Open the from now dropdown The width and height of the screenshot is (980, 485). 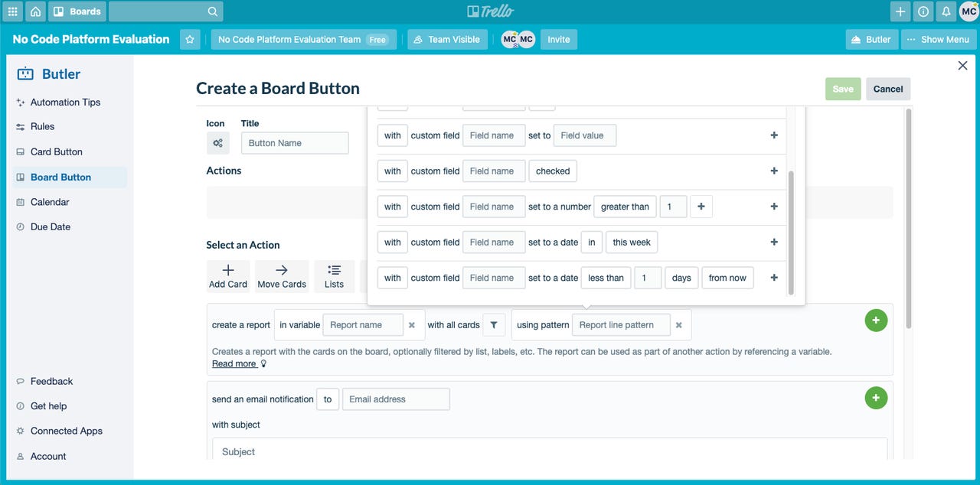pyautogui.click(x=727, y=277)
